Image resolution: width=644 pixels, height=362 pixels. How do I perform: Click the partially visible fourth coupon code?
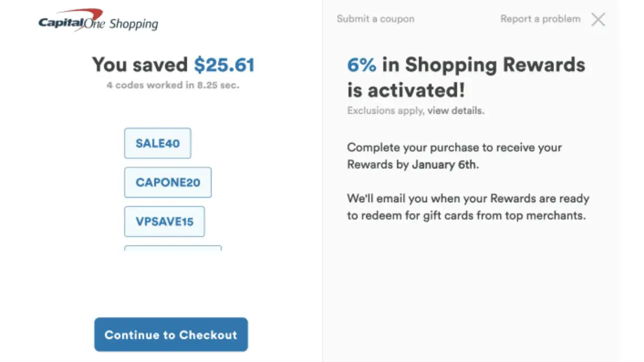(173, 250)
